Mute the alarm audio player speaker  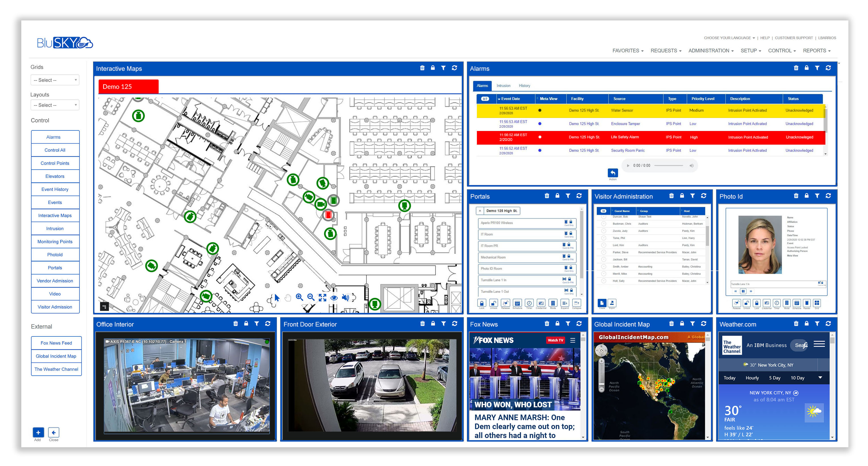(692, 166)
